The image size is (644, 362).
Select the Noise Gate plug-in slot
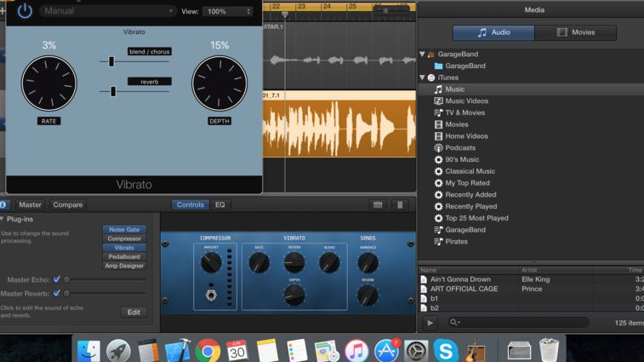(x=124, y=229)
